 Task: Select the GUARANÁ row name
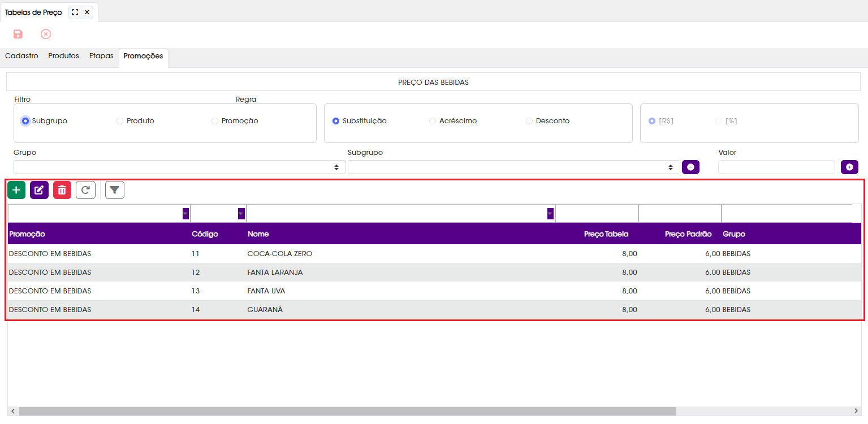click(265, 310)
